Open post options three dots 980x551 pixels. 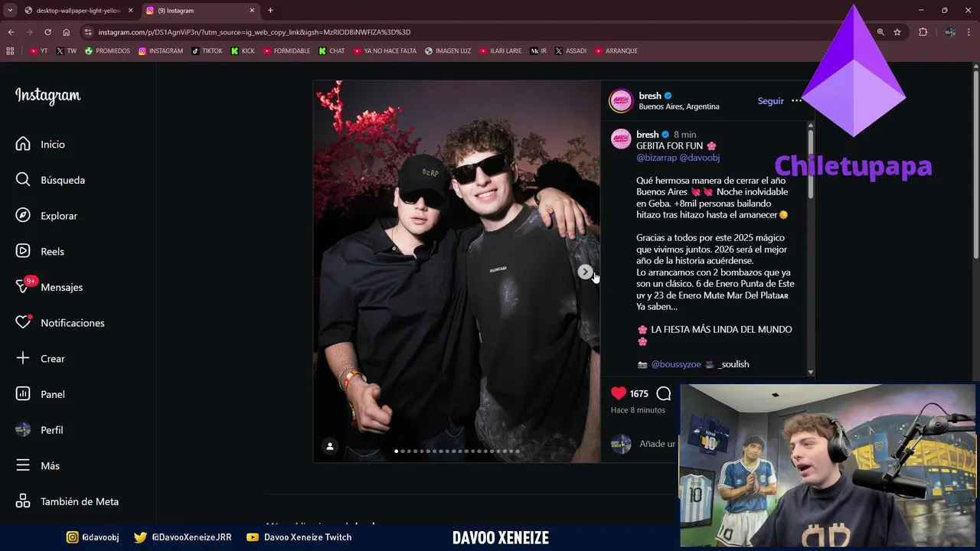coord(796,100)
